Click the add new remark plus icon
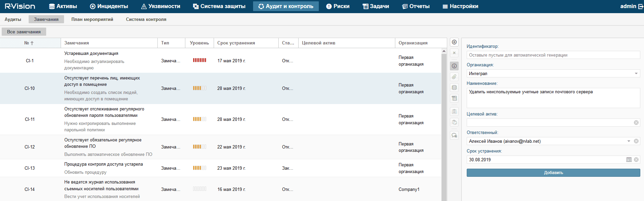This screenshot has width=644, height=201. tap(454, 42)
